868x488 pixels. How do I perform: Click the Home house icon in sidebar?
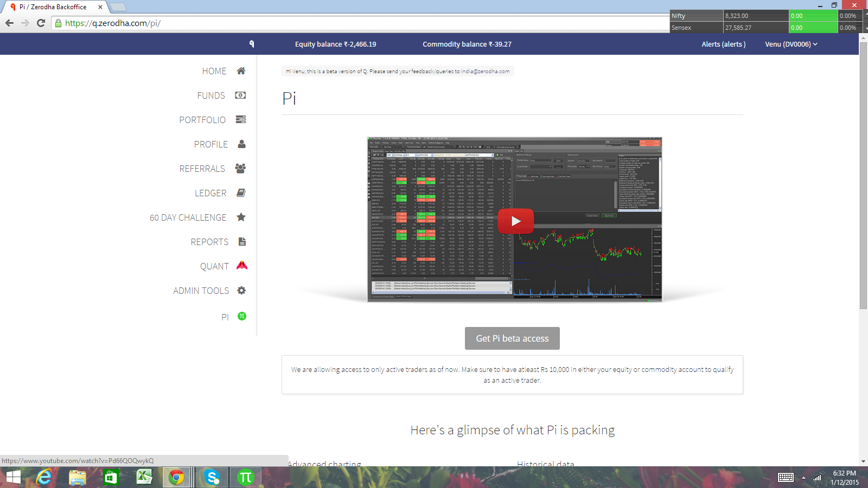coord(241,71)
